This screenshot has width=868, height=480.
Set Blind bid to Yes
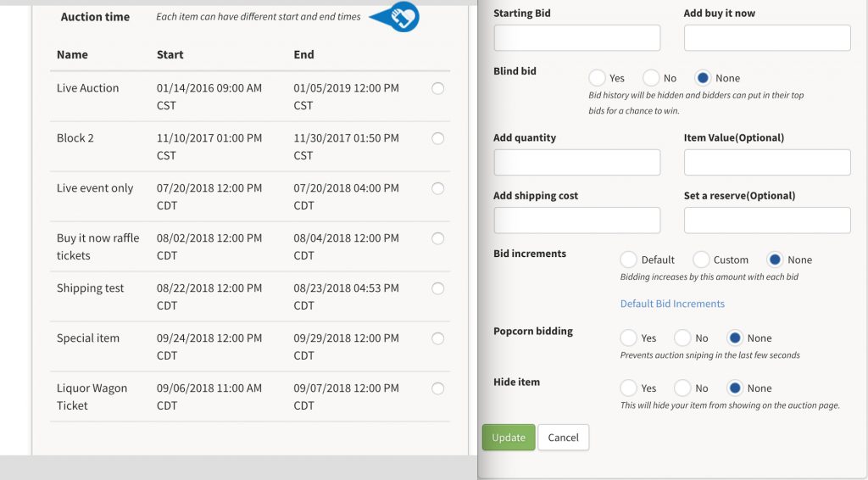pyautogui.click(x=597, y=78)
